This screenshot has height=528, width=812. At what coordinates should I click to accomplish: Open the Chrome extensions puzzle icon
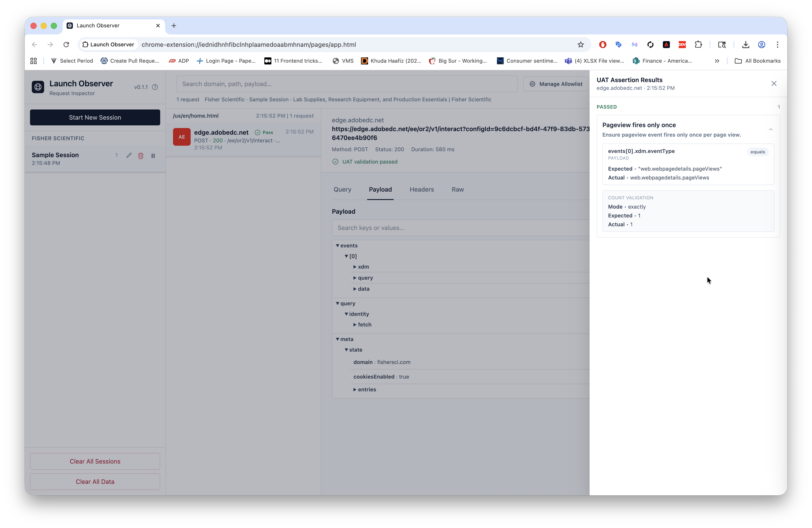[x=698, y=44]
